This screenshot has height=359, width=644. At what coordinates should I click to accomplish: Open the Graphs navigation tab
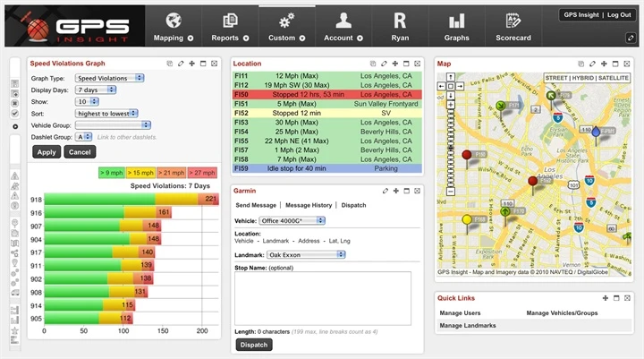(457, 26)
